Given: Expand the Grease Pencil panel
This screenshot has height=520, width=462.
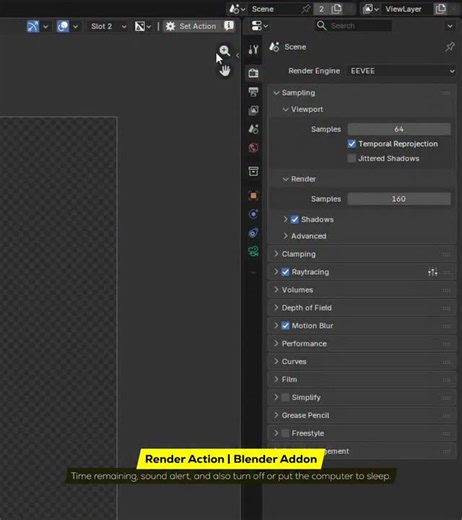Looking at the screenshot, I should [x=276, y=415].
